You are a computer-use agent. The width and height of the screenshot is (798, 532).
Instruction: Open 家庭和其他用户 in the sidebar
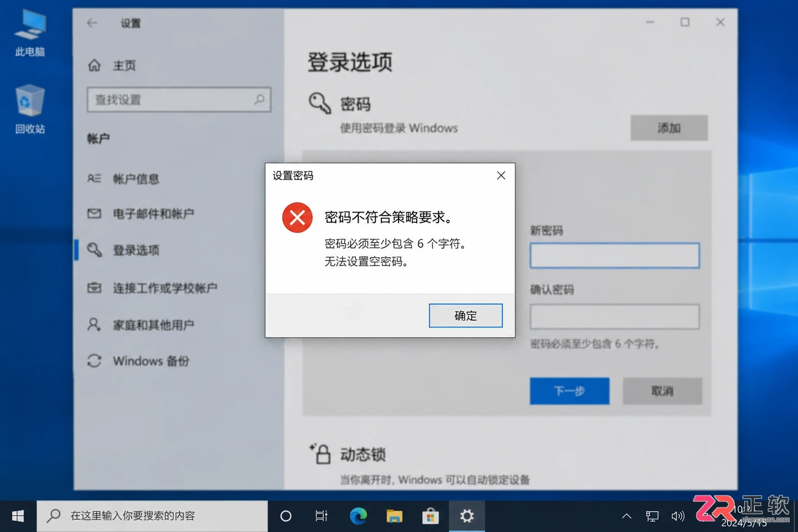[x=154, y=325]
